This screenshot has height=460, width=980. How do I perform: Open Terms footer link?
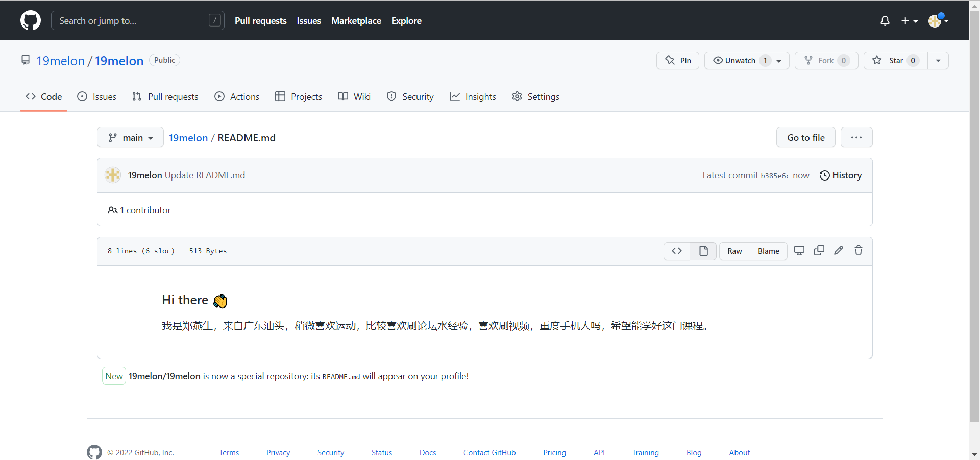(x=229, y=453)
